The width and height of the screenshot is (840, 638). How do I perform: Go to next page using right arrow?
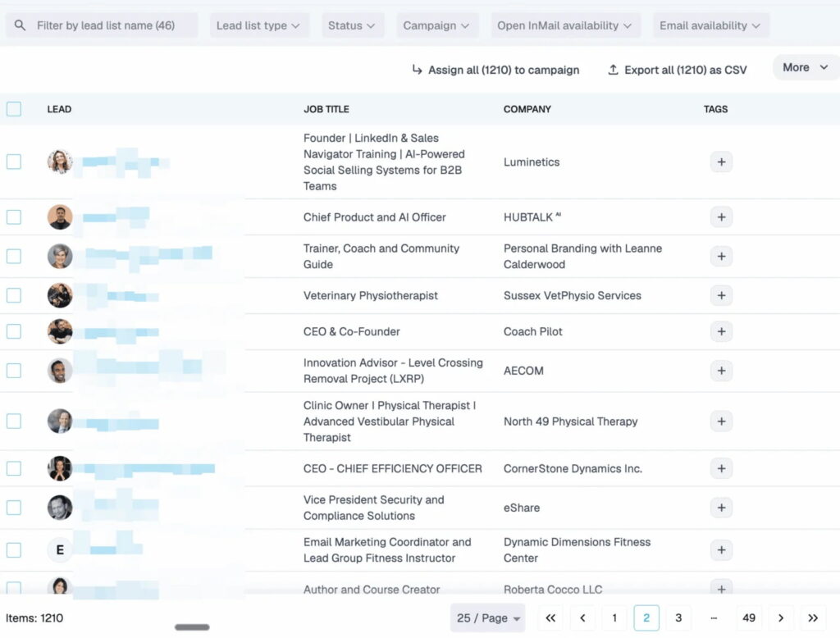click(781, 617)
